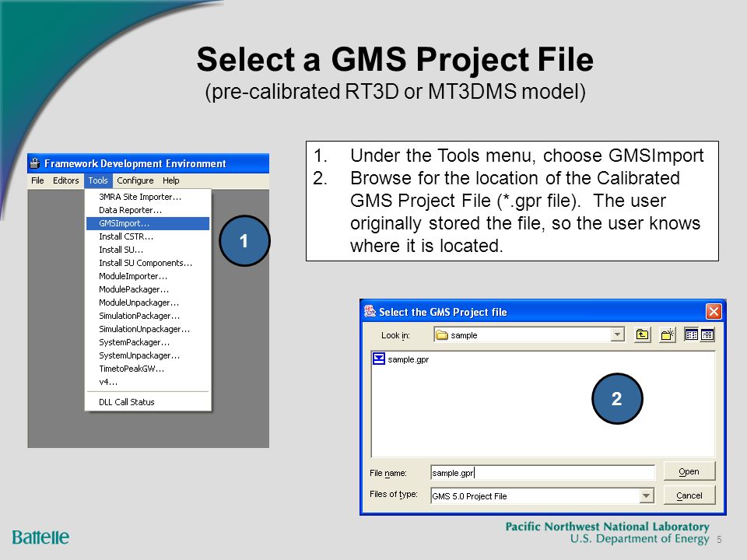Screen dimensions: 747x560
Task: Click the Open button
Action: coord(689,471)
